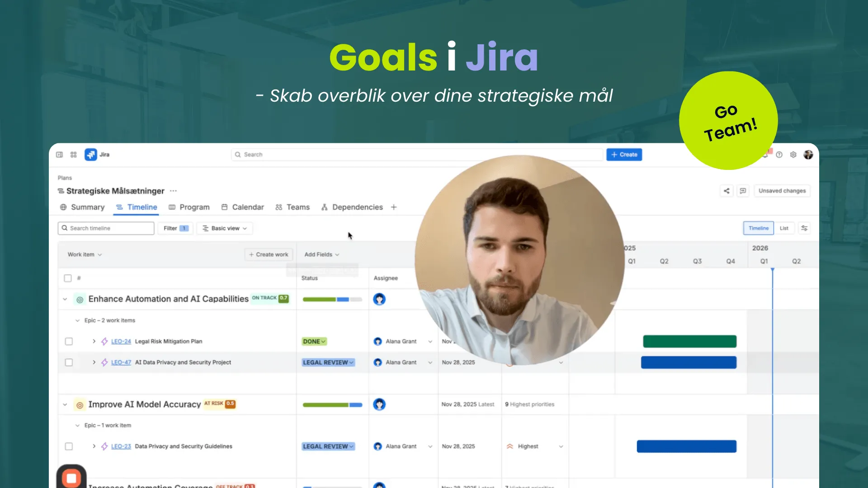
Task: Click the Create work button
Action: point(269,254)
